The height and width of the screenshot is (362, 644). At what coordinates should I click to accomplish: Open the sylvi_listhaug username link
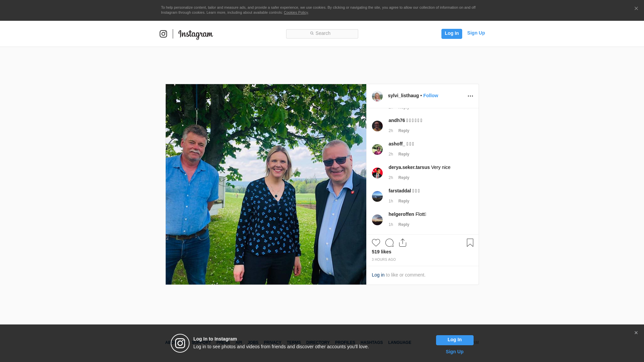(403, 96)
